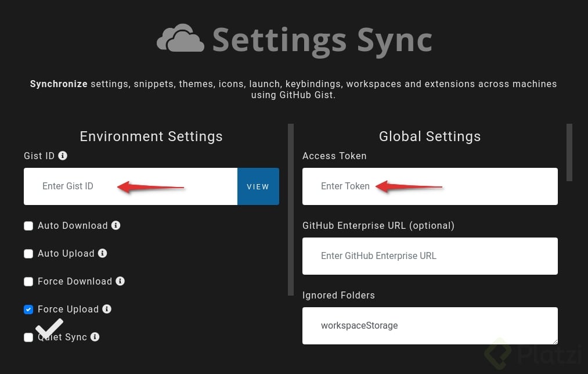This screenshot has width=588, height=374.
Task: Click the VIEW button beside Gist ID
Action: (258, 186)
